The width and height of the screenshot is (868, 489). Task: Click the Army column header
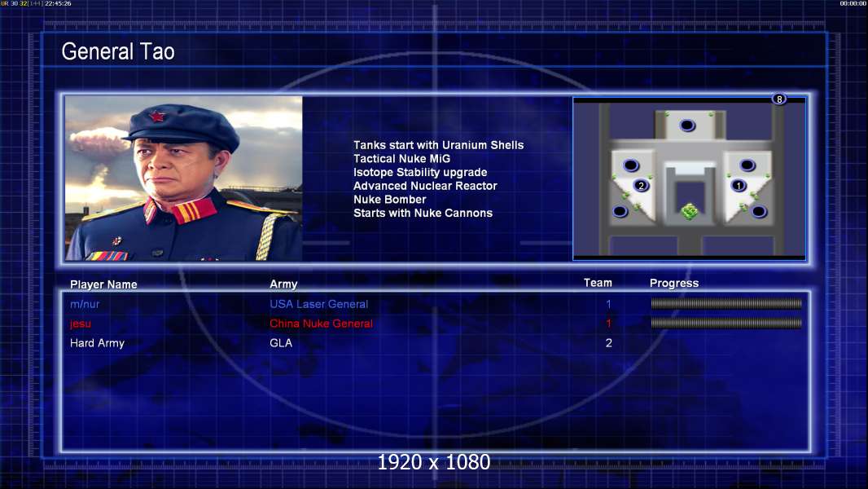(x=283, y=284)
